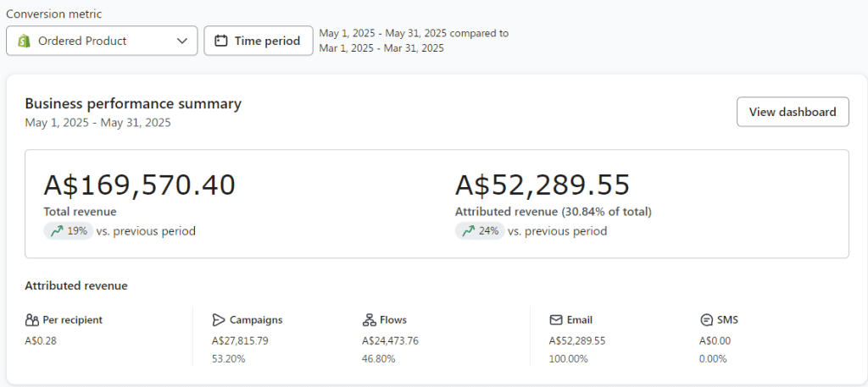Click the Email envelope icon

pos(556,320)
